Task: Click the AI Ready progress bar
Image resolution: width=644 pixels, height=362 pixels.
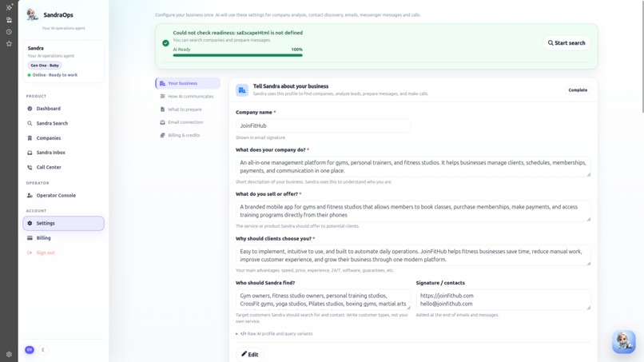Action: (x=237, y=55)
